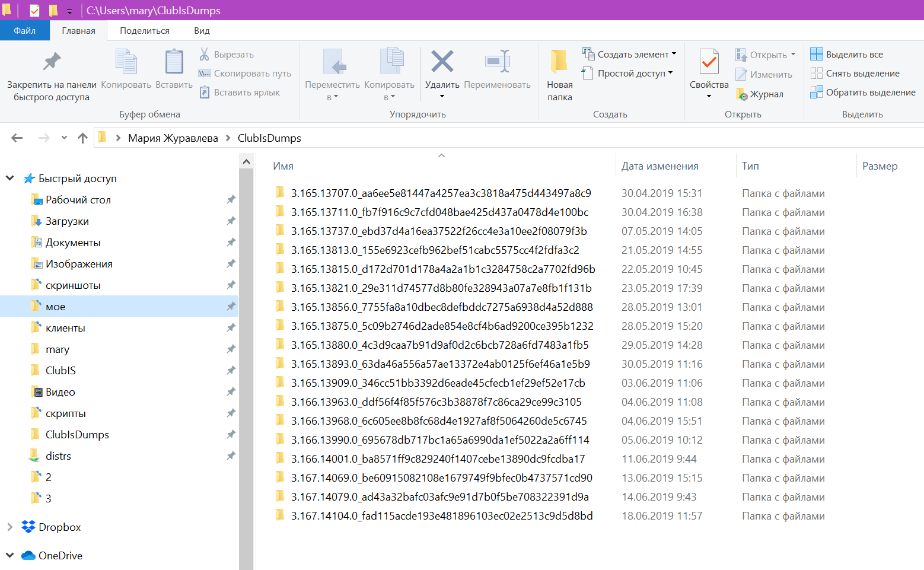Image resolution: width=924 pixels, height=570 pixels.
Task: Select folder 3.167.14104.0_fad115acde193e481896103ec02e2513c9d5d8bd
Action: point(442,516)
